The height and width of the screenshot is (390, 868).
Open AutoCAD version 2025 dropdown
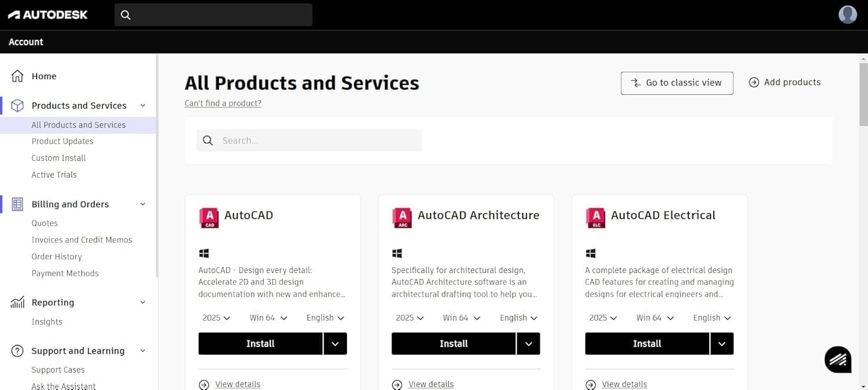click(216, 318)
